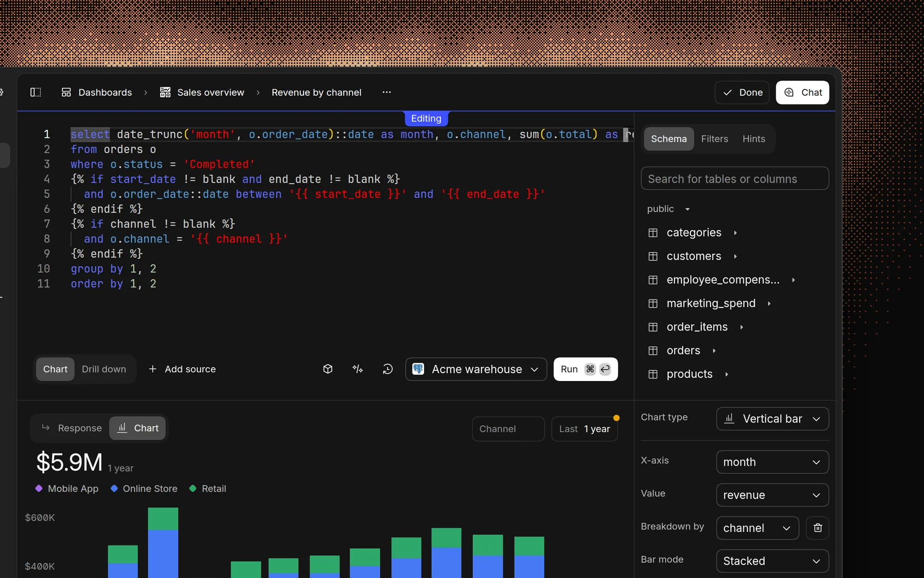
Task: Switch to Chart view in results
Action: [x=138, y=428]
